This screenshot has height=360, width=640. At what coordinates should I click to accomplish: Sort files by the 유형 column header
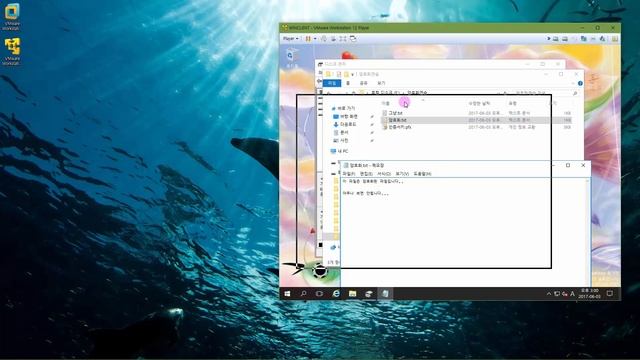click(512, 103)
